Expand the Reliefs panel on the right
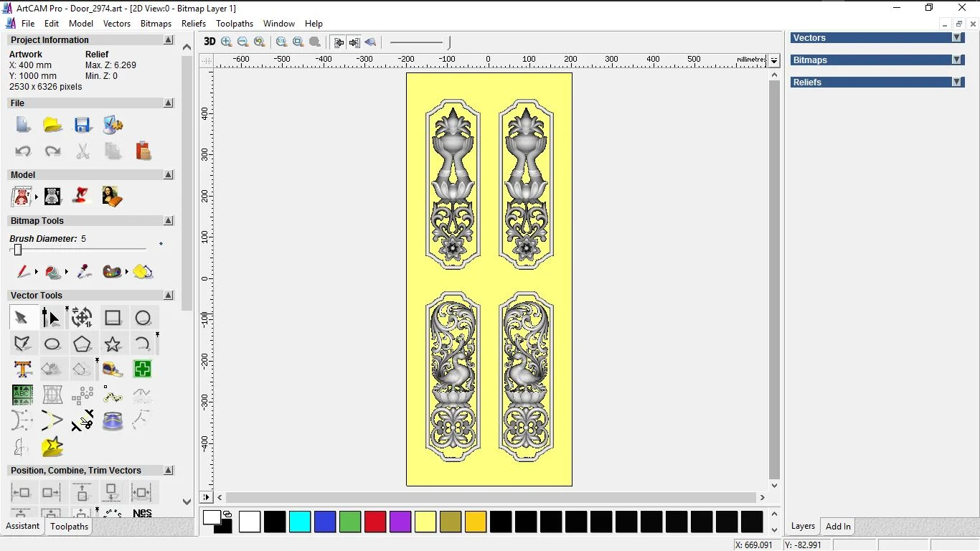The width and height of the screenshot is (980, 551). coord(956,83)
